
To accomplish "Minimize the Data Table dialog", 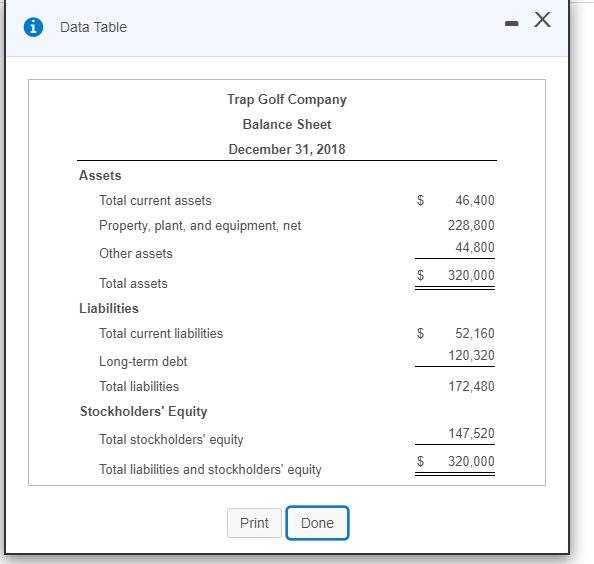I will coord(511,23).
